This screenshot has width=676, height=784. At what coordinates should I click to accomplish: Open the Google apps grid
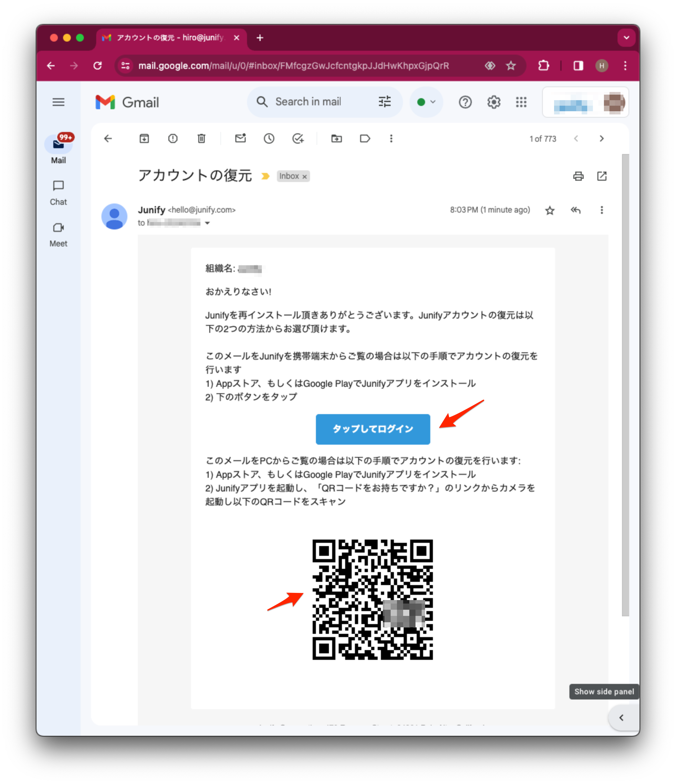click(521, 102)
